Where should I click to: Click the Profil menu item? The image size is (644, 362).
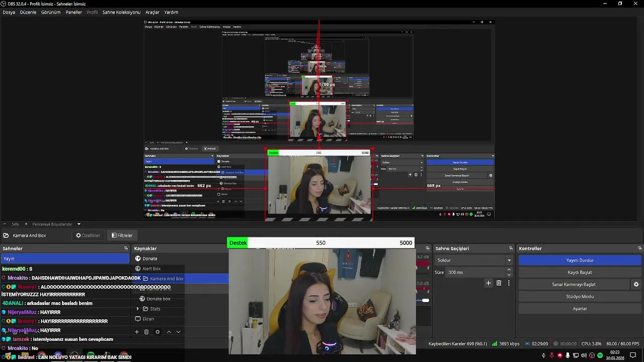(92, 12)
